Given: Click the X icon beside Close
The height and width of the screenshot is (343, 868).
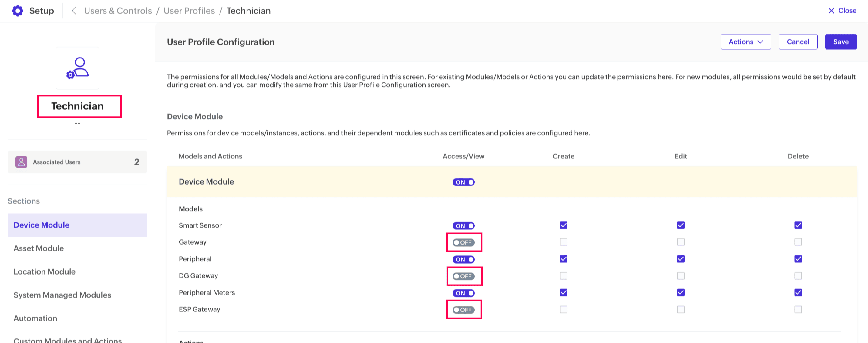Looking at the screenshot, I should pos(831,11).
